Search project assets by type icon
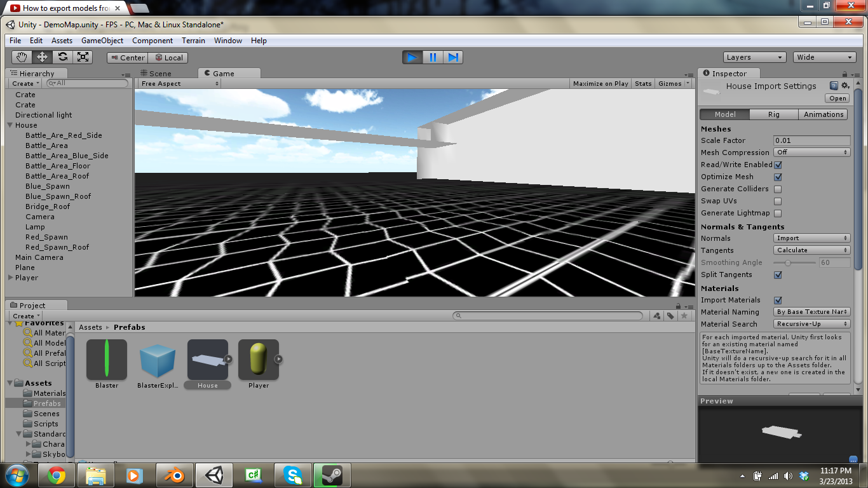Viewport: 868px width, 488px height. click(657, 316)
